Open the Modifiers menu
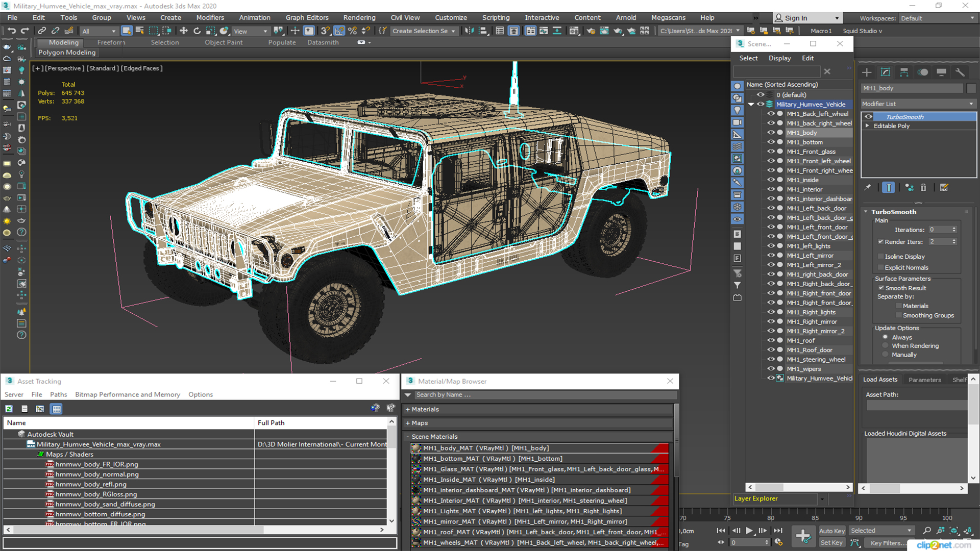Screen dimensions: 980x551 pyautogui.click(x=210, y=17)
